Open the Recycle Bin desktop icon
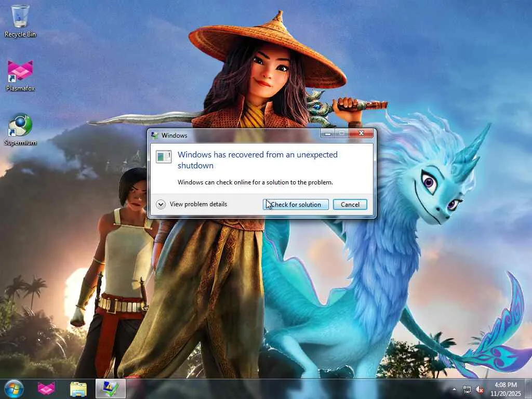The width and height of the screenshot is (532, 399). coord(20,21)
